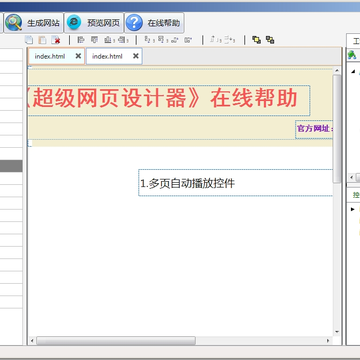Viewport: 360px width, 360px height.
Task: Collapse the top tree node in right panel
Action: 353,71
